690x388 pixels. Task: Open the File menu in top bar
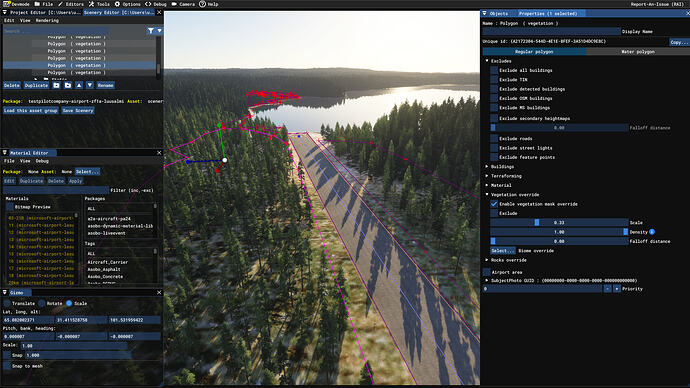point(44,4)
